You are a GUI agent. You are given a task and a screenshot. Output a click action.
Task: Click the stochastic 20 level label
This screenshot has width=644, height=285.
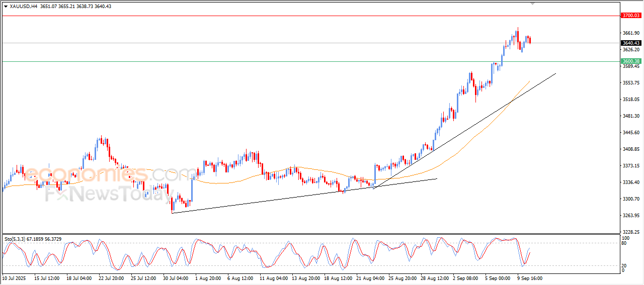(625, 265)
